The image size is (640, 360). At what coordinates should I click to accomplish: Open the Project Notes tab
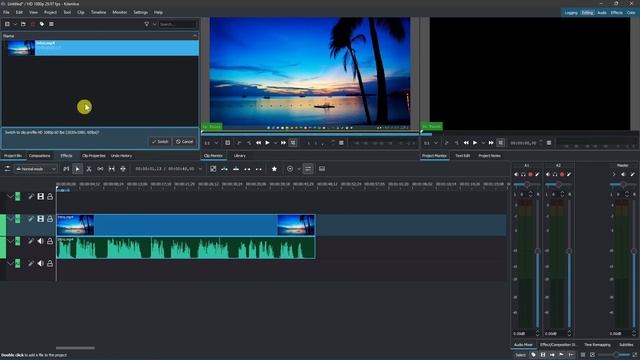489,156
